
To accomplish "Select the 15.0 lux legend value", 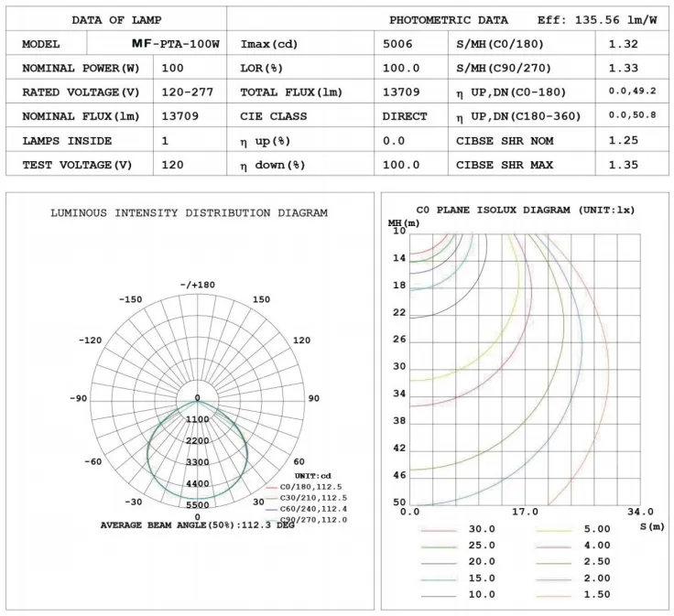I will tap(482, 578).
